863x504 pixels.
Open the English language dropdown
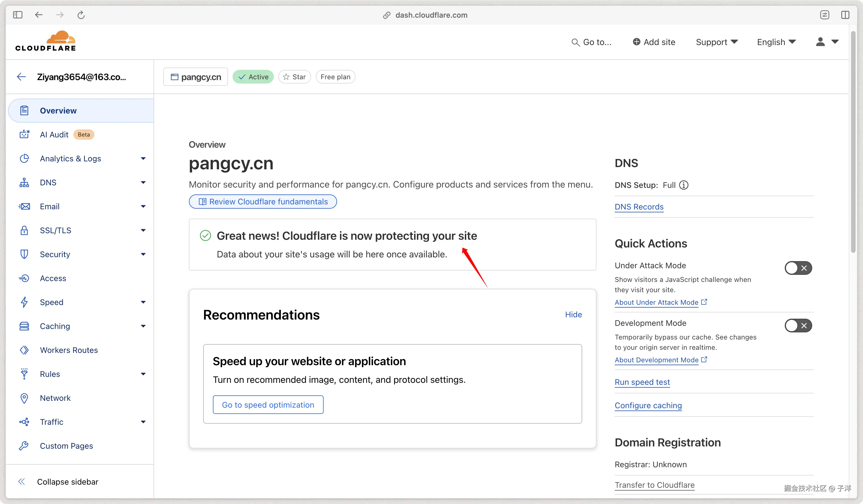click(x=776, y=42)
